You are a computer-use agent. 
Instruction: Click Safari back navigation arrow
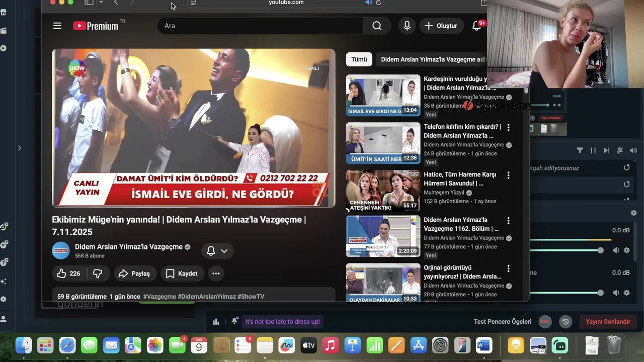[x=116, y=3]
